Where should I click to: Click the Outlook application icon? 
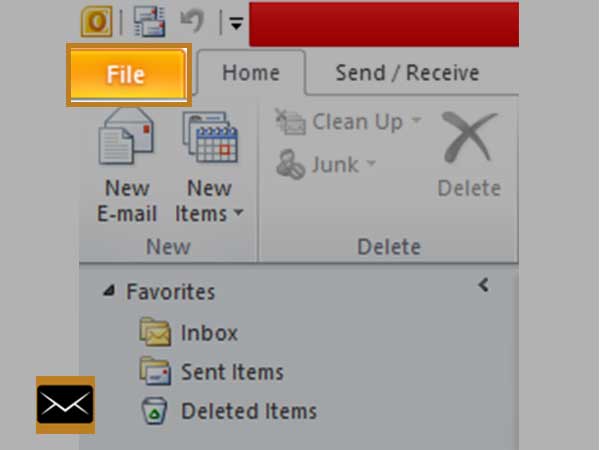pos(96,21)
